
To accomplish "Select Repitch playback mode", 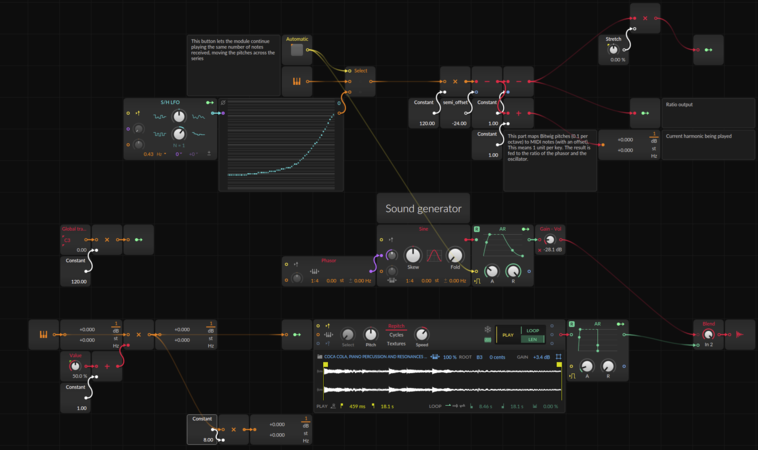I will 396,326.
